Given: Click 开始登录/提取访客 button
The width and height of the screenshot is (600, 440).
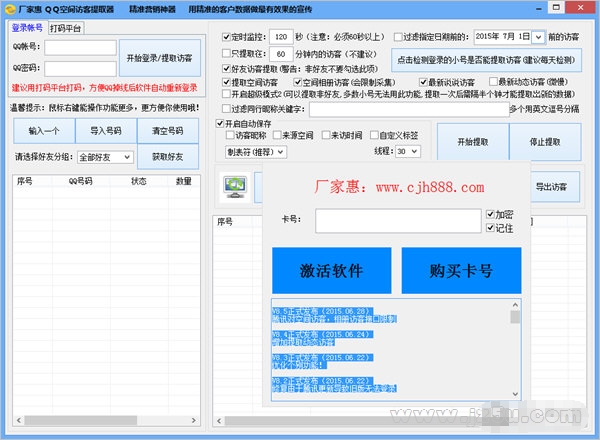Looking at the screenshot, I should 160,58.
